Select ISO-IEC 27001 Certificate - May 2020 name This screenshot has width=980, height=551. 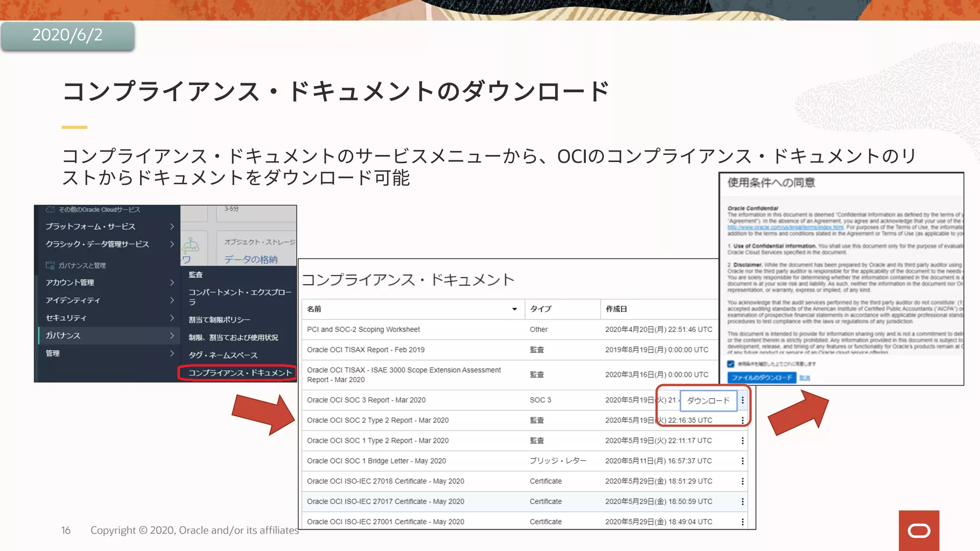tap(385, 522)
